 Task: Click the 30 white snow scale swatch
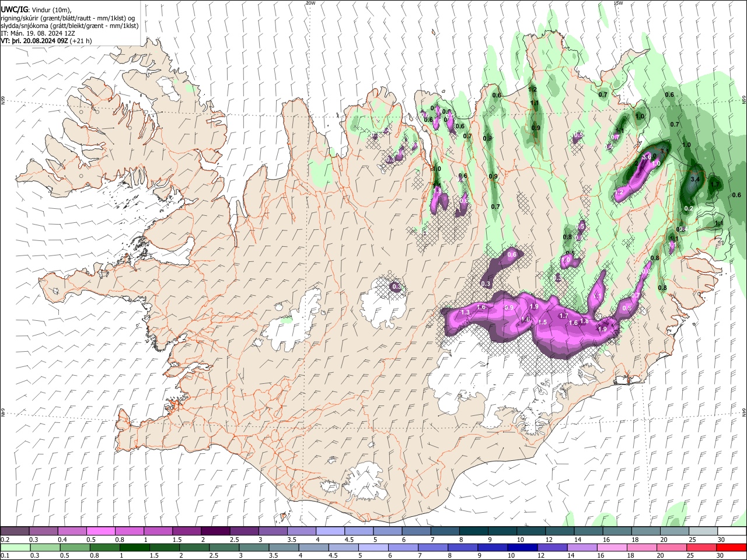pyautogui.click(x=731, y=531)
